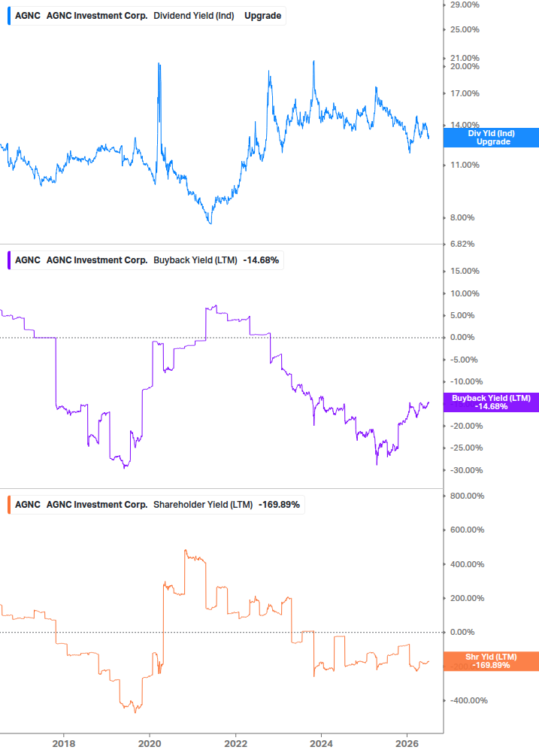Click the -400.00% shareholder axis label
539x756 pixels.
tap(468, 700)
